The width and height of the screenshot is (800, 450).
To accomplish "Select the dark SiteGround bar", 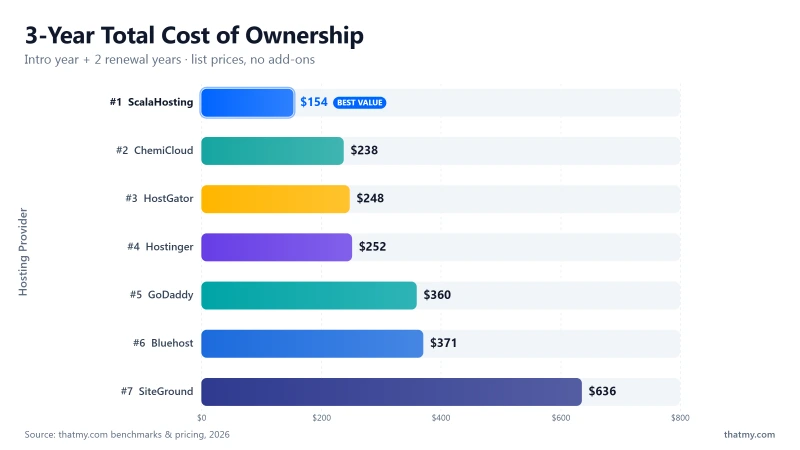I will coord(391,392).
